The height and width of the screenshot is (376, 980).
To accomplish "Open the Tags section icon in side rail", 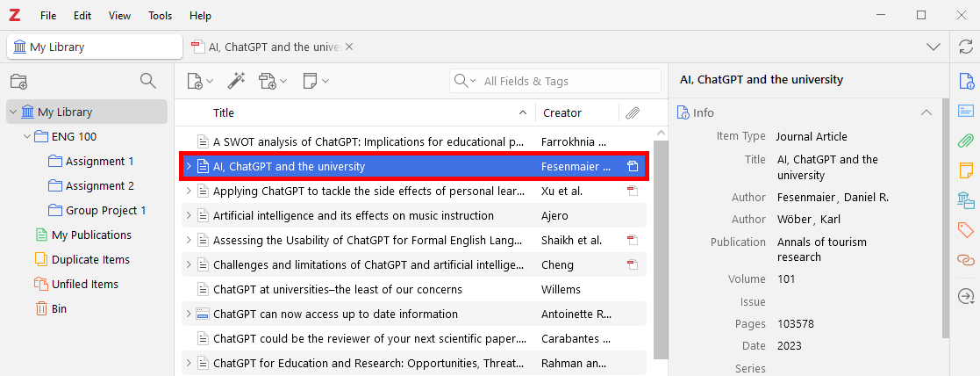I will (966, 230).
